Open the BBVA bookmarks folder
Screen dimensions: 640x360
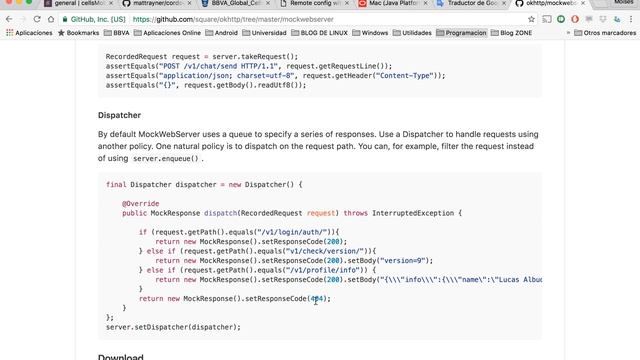point(117,33)
